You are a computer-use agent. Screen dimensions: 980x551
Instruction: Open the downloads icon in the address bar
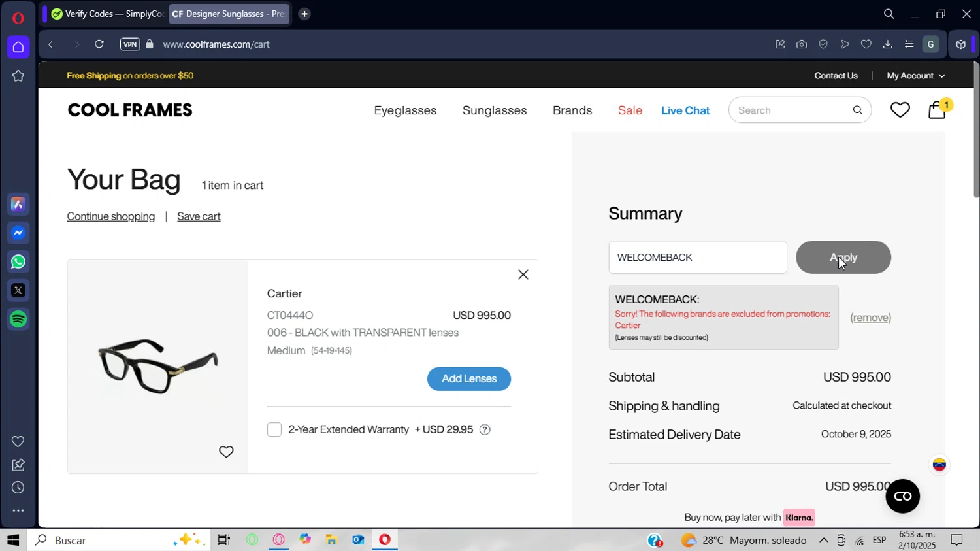coord(887,44)
